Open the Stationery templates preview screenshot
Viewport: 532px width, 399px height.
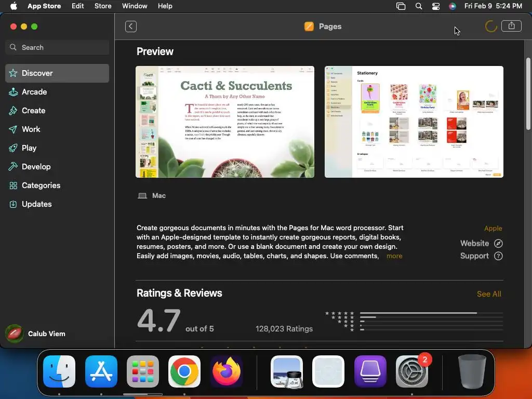[x=414, y=122]
